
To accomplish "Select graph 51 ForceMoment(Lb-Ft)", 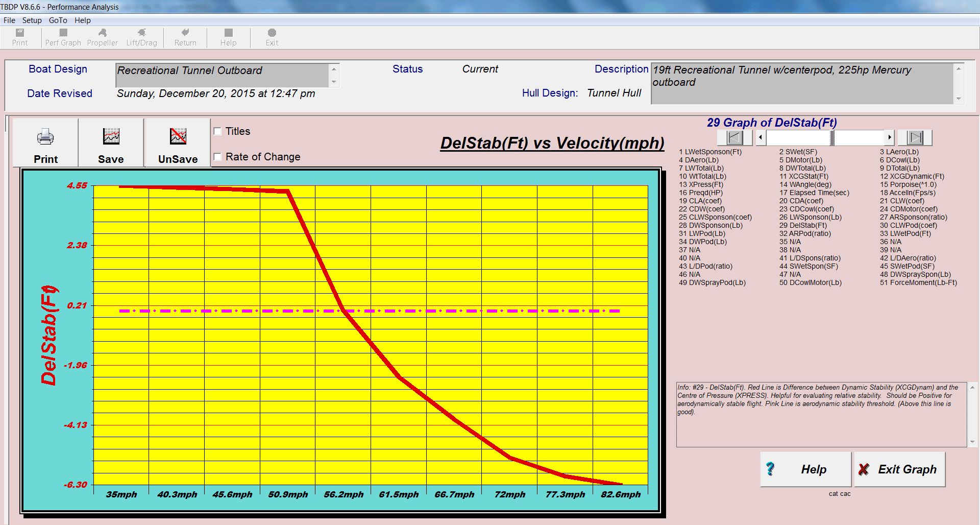I will coord(918,282).
